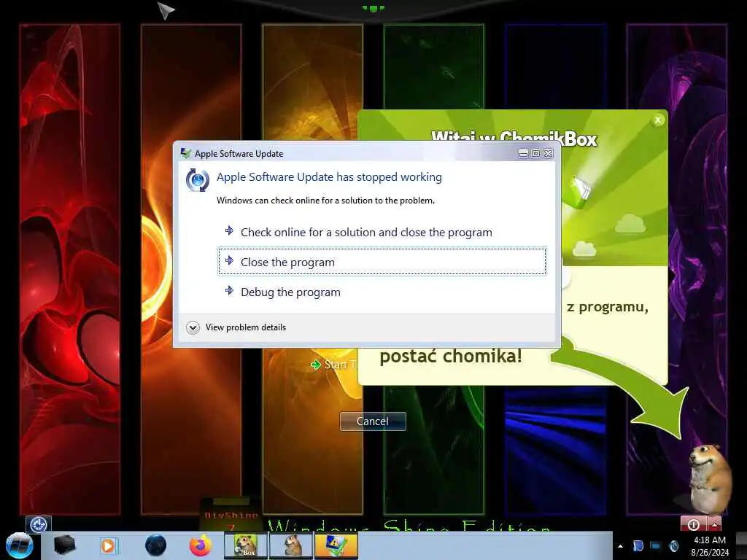
Task: Switch to Apple Software Update error taskbar button
Action: 336,545
